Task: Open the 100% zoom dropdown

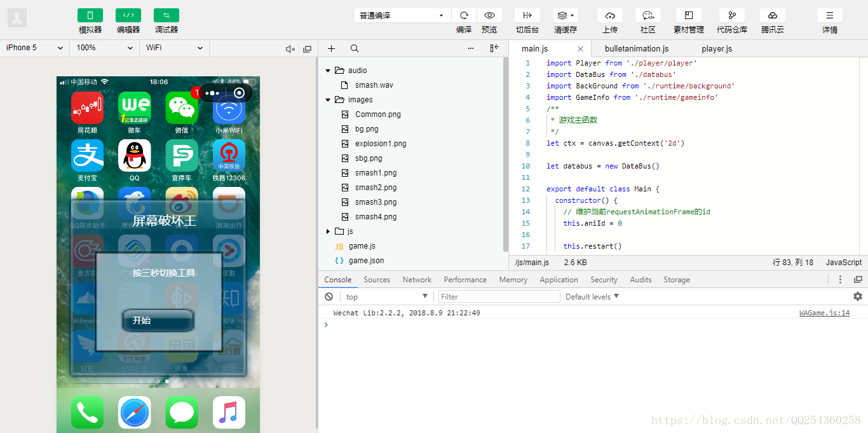Action: click(105, 48)
